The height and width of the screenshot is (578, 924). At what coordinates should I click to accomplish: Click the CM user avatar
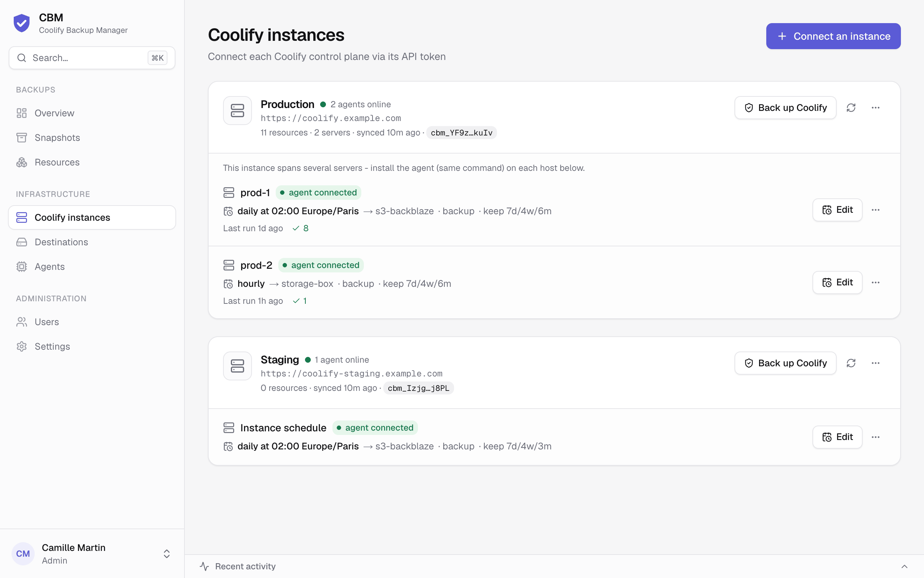point(23,553)
